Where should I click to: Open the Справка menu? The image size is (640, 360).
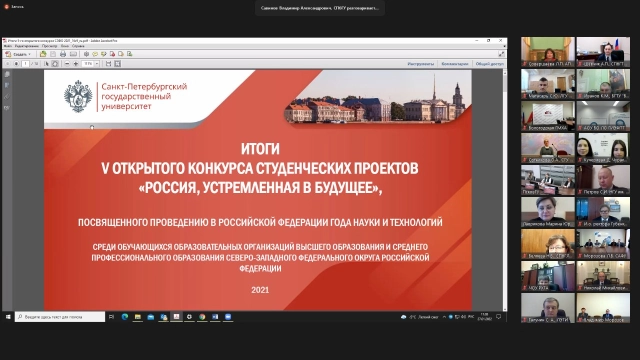tap(78, 46)
